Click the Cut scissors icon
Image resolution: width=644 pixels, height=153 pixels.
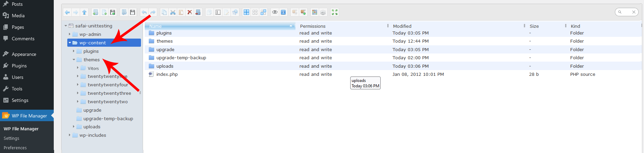coord(173,13)
